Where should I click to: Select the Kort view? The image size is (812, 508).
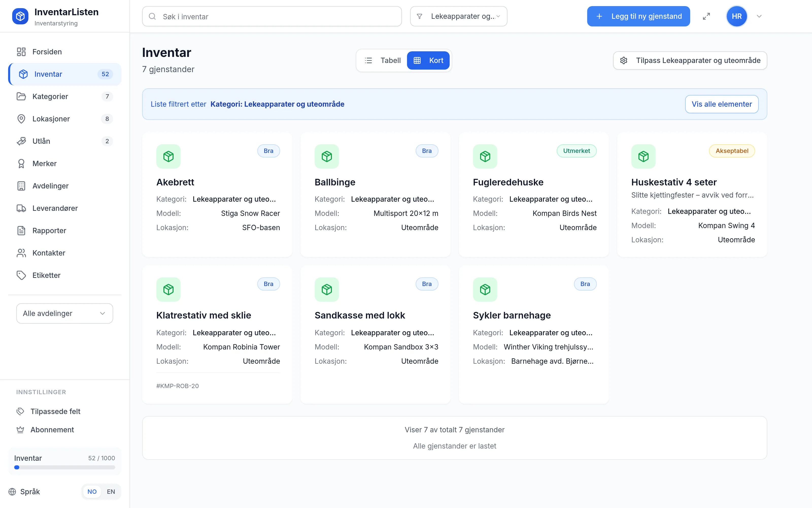click(428, 60)
